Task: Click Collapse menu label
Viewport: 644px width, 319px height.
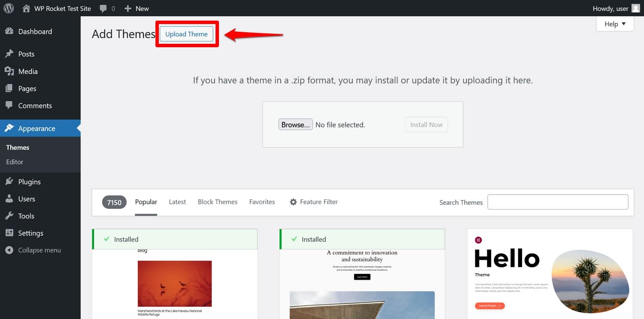Action: [39, 250]
